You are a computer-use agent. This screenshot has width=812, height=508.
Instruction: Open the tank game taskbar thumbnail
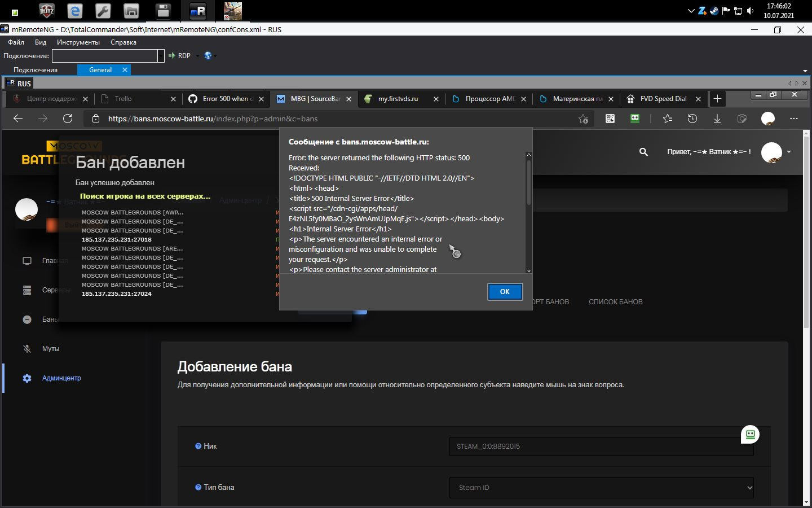233,11
